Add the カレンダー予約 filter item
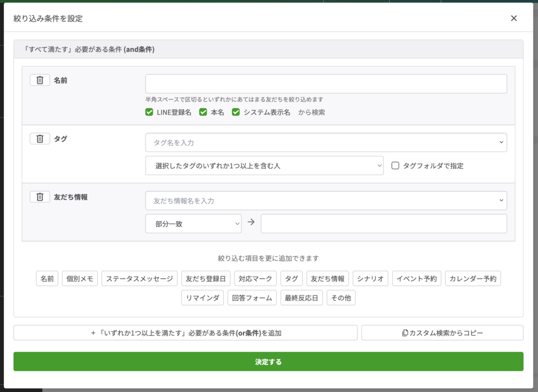The image size is (538, 392). (x=473, y=279)
